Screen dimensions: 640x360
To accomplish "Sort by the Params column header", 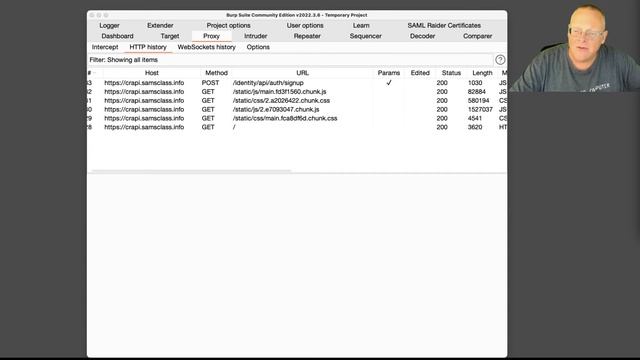I will 389,73.
